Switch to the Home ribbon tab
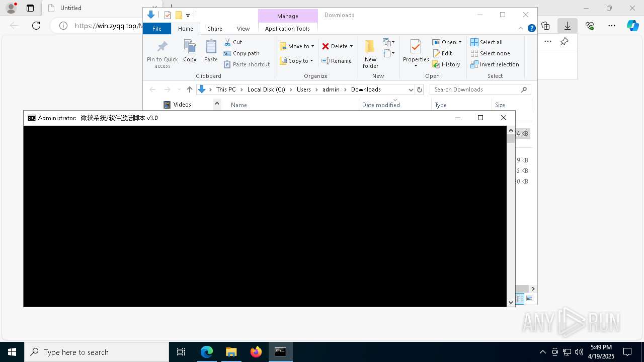 click(x=186, y=29)
